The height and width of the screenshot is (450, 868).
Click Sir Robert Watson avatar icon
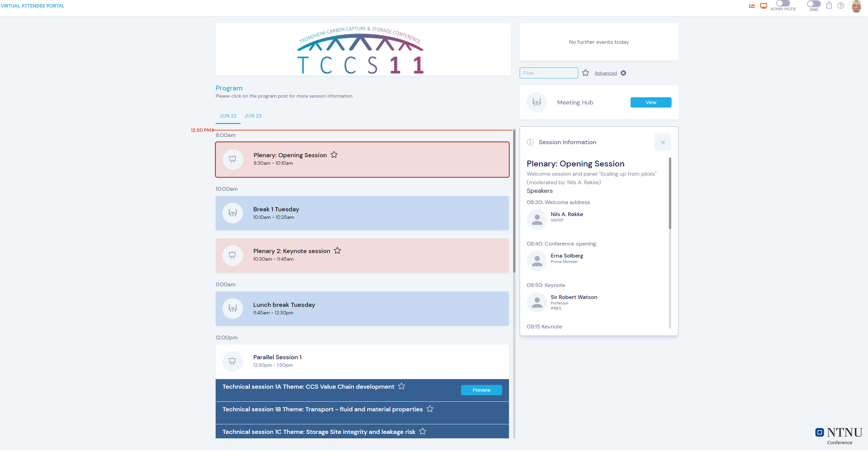click(537, 302)
